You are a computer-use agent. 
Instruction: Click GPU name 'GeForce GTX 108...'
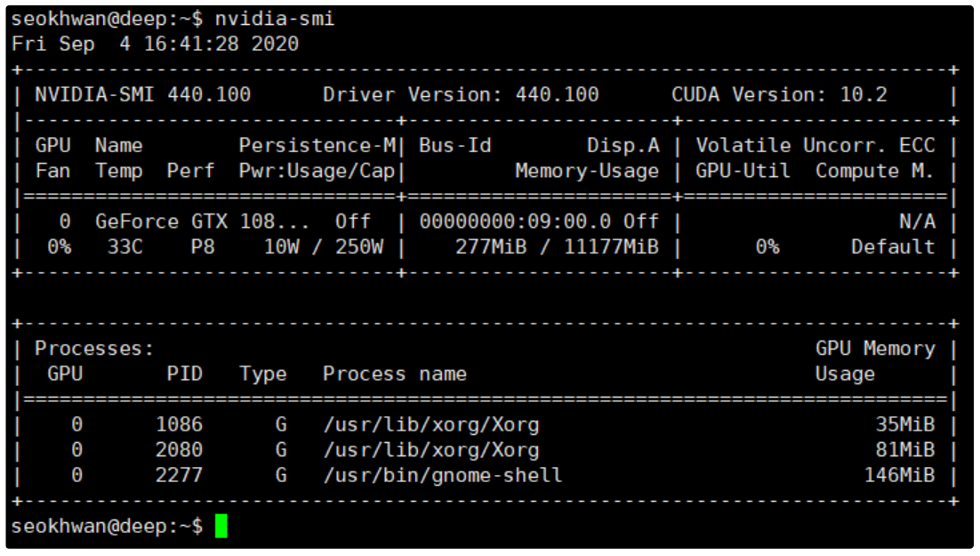point(202,222)
